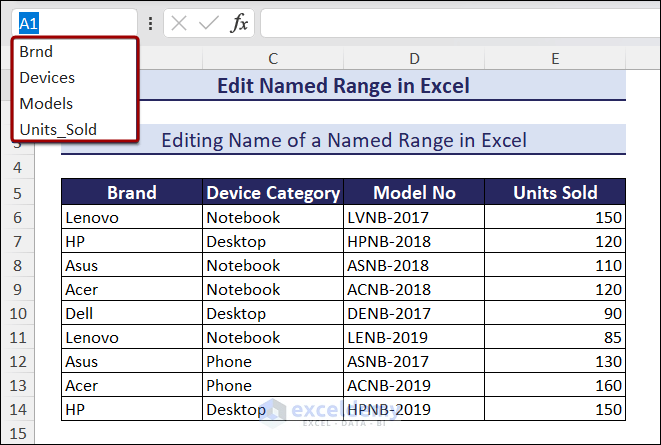This screenshot has width=661, height=445.
Task: Click the Brand table header cell
Action: click(x=131, y=193)
